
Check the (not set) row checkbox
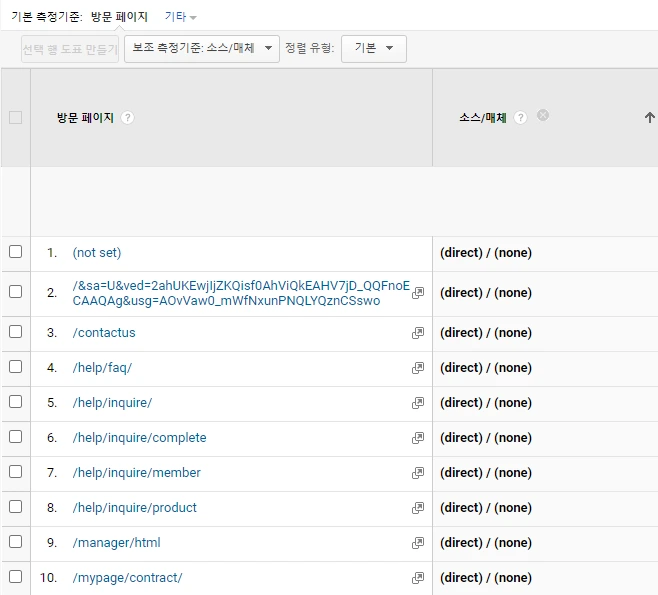point(16,252)
